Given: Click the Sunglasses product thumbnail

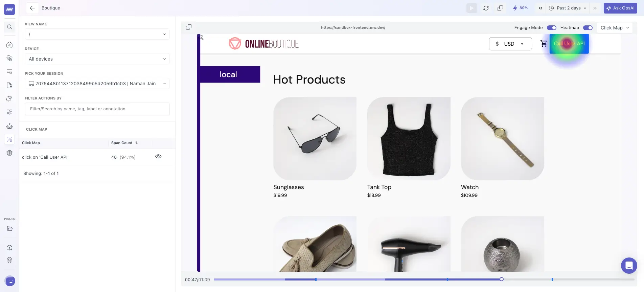Looking at the screenshot, I should click(315, 139).
